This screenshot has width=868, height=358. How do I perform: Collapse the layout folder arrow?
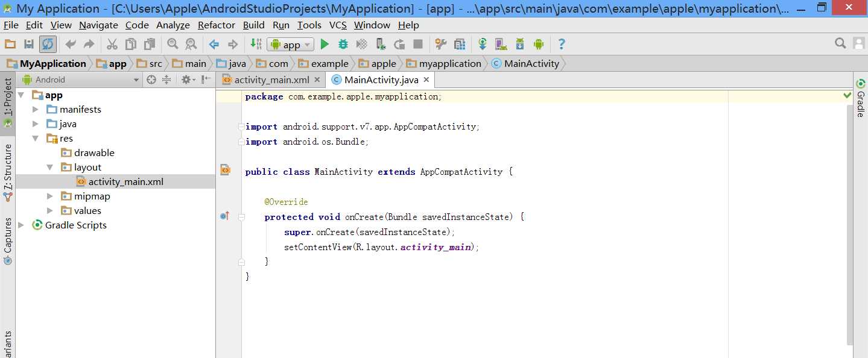(x=50, y=168)
